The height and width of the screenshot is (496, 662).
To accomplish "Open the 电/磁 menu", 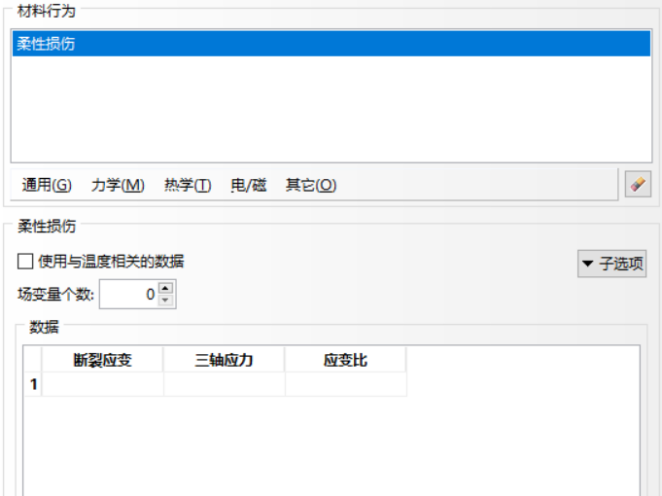I will [249, 185].
